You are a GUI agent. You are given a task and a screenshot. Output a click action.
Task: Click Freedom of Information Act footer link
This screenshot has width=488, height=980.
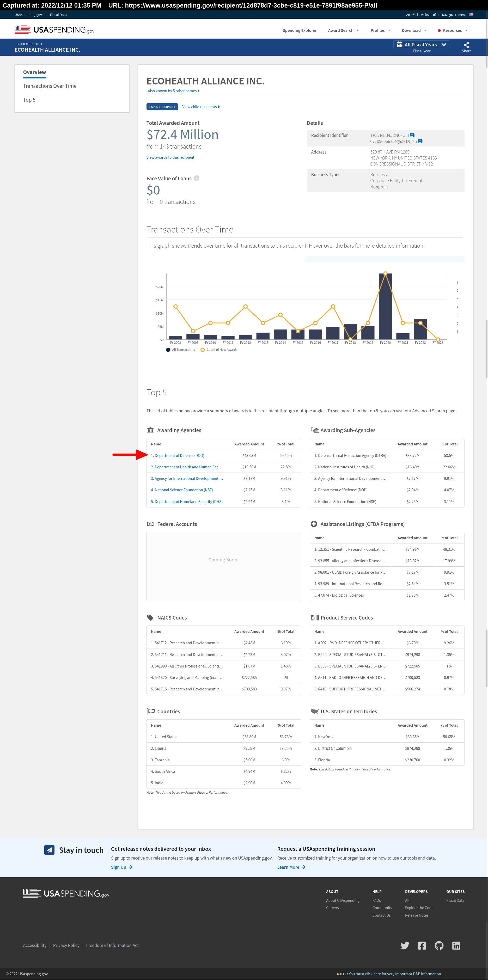coord(112,945)
